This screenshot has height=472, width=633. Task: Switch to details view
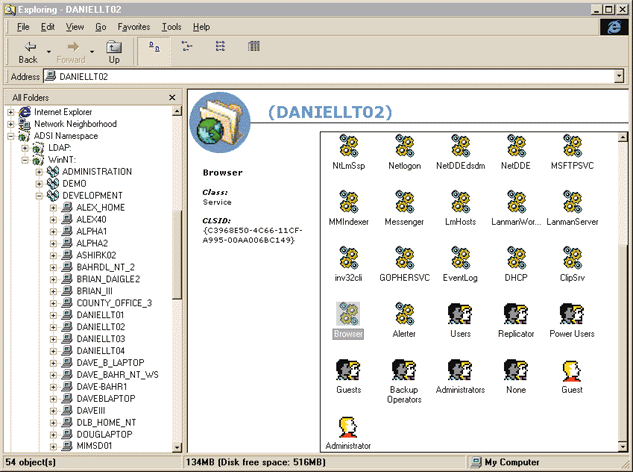[254, 46]
